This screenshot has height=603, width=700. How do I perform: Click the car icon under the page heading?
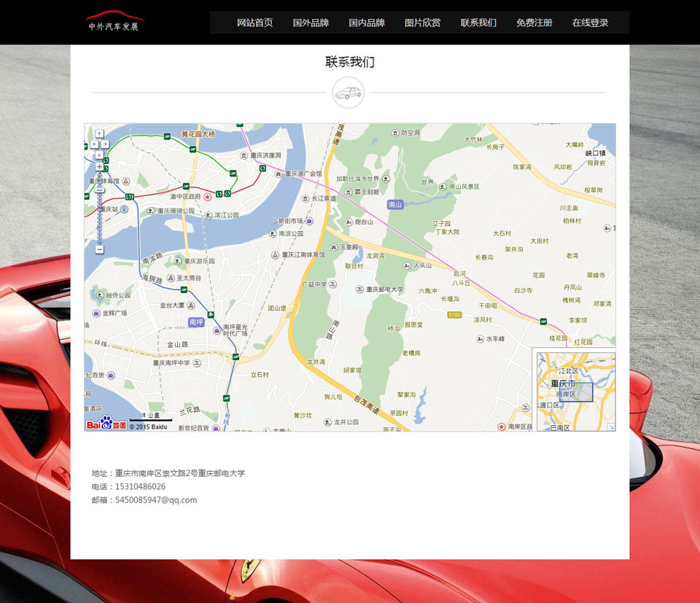(x=349, y=93)
